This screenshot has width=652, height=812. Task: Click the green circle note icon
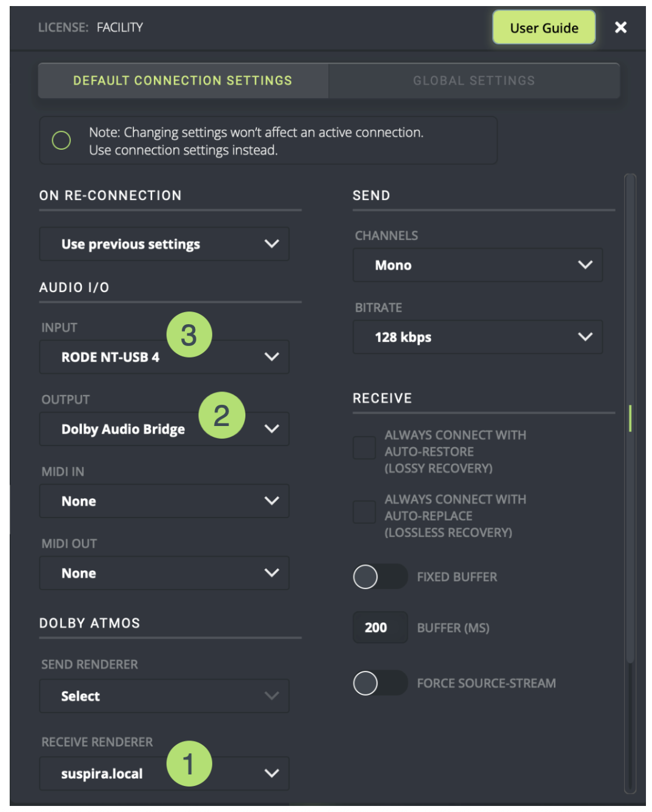click(x=61, y=141)
